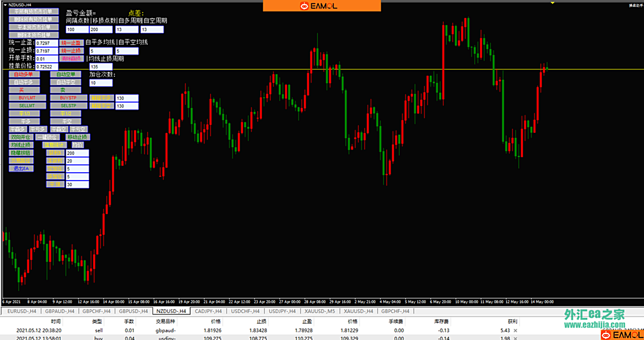The width and height of the screenshot is (644, 340).
Task: Click the 时间 column header in orders
Action: pyautogui.click(x=55, y=322)
